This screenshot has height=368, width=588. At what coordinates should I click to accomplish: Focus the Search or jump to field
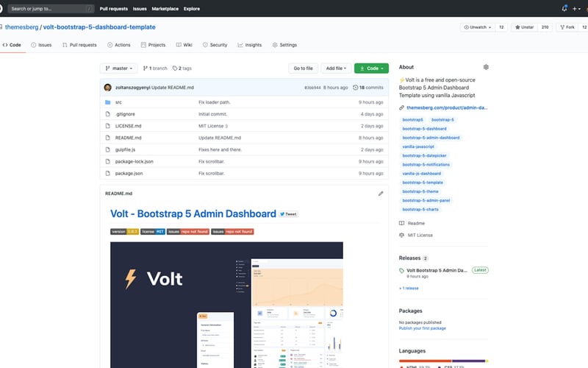coord(51,9)
